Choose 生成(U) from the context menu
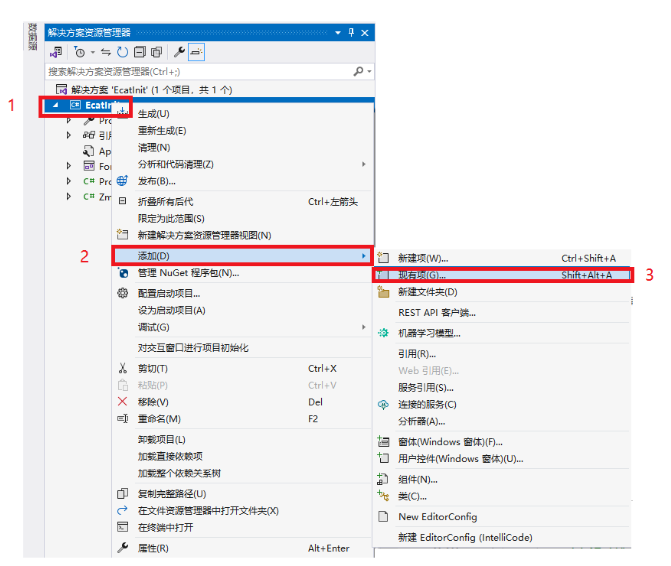The height and width of the screenshot is (566, 671). pos(153,114)
